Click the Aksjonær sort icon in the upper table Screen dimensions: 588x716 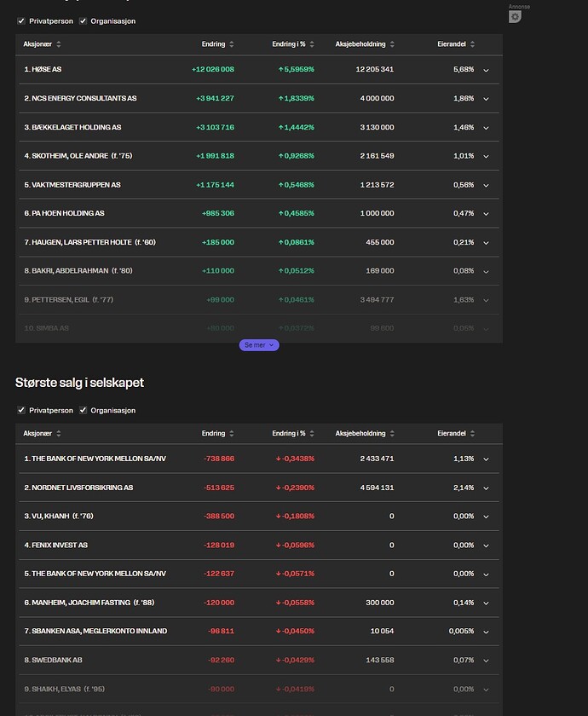pyautogui.click(x=59, y=44)
